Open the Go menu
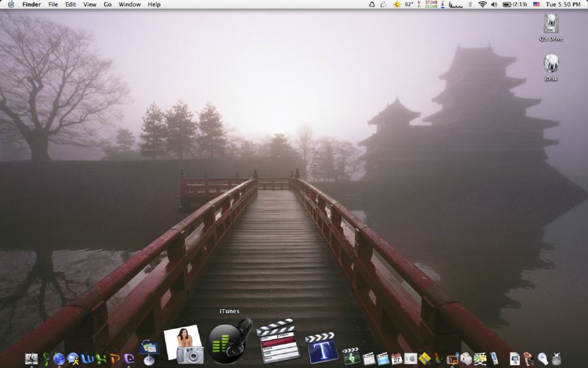 [107, 5]
